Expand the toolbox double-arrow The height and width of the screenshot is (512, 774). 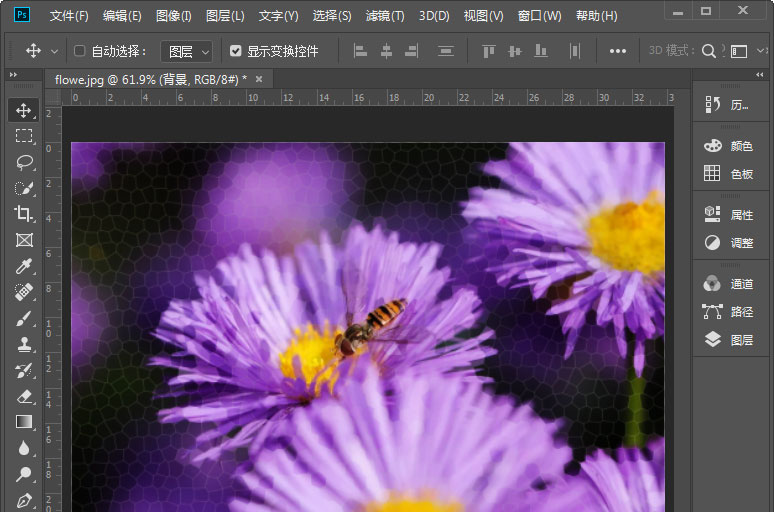point(13,75)
